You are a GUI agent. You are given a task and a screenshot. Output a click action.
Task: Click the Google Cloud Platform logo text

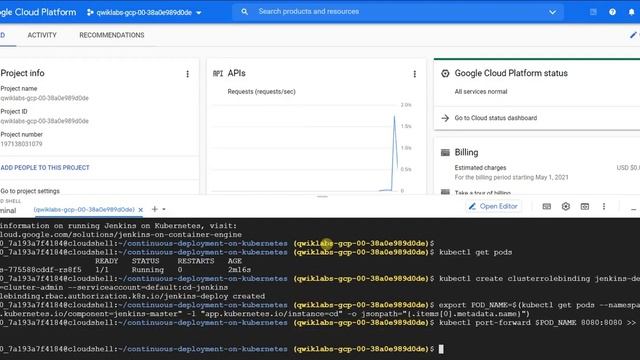[38, 12]
